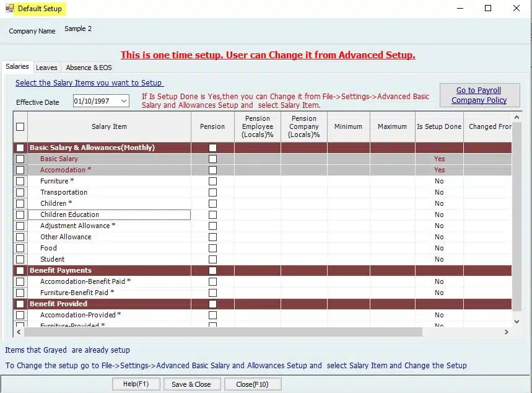The height and width of the screenshot is (393, 532).
Task: Check the row selector for Accomodation *
Action: point(20,170)
